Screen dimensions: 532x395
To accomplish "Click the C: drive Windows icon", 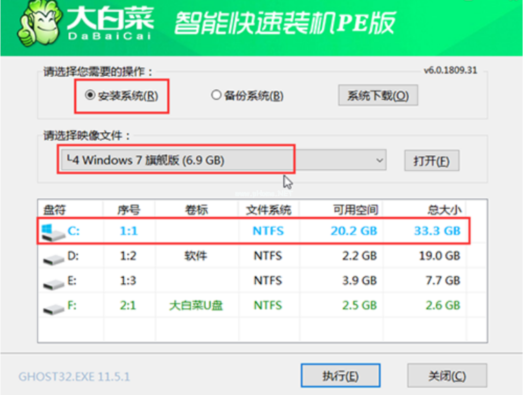I will pyautogui.click(x=51, y=232).
